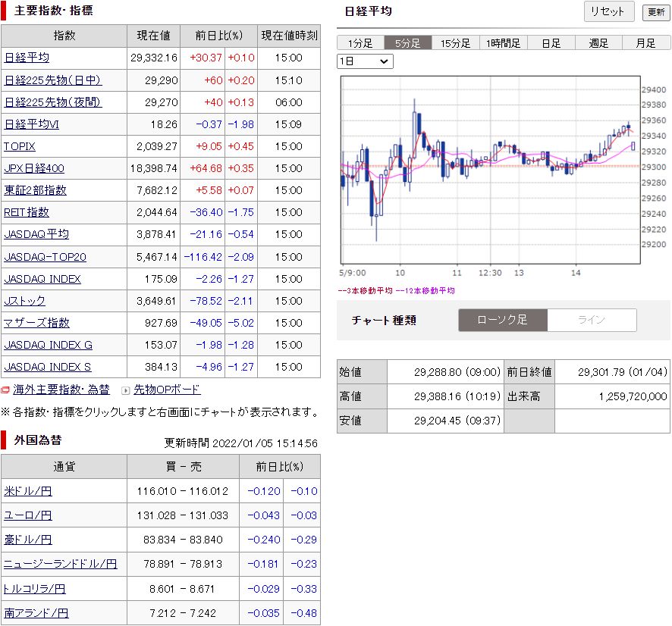
Task: Open the TOPIX index link
Action: point(19,146)
